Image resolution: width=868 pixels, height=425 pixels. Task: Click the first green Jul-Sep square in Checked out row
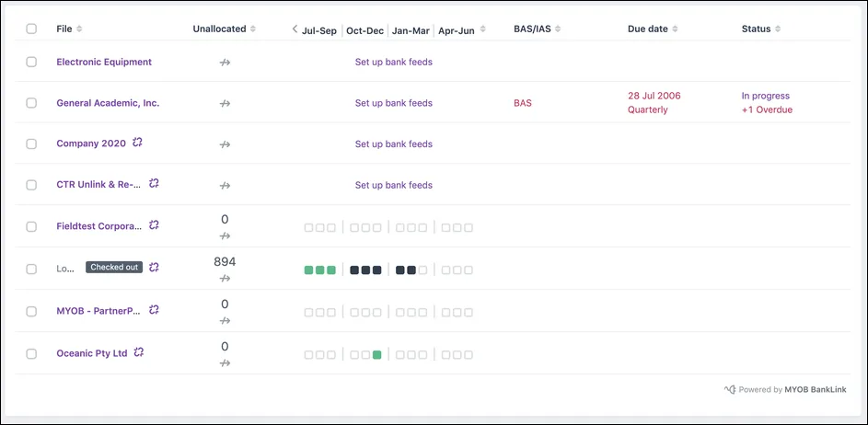309,270
